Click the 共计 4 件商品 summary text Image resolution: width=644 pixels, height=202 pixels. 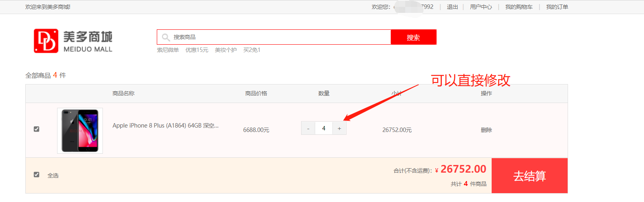pos(468,184)
